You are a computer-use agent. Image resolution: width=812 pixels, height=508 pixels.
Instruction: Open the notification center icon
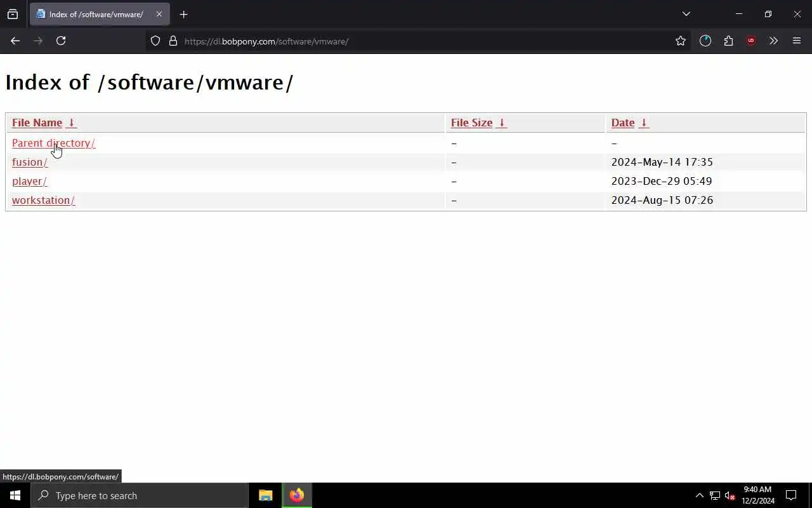(x=791, y=495)
